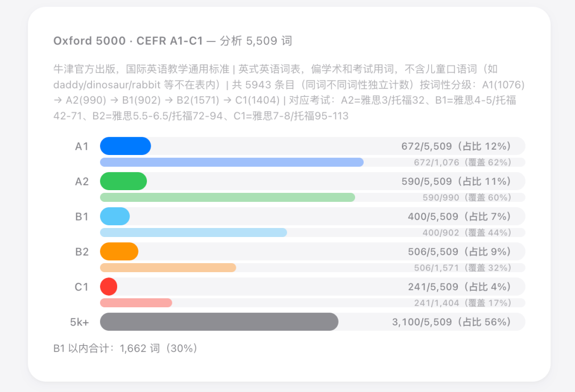
Task: Click the sky blue B1 proportion bar
Action: (x=115, y=216)
